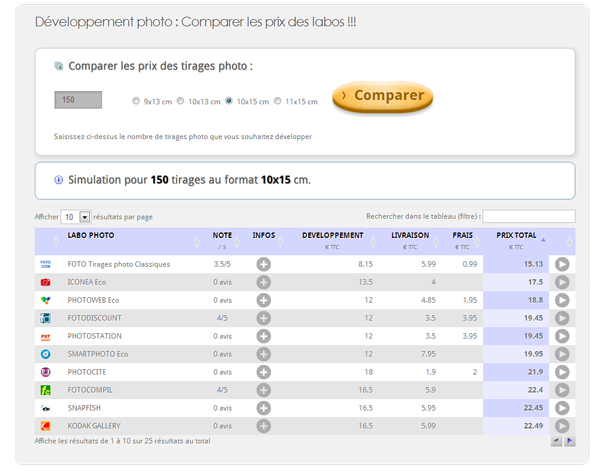600x471 pixels.
Task: Click the SMARTPHOTO Eco blue circle logo
Action: [x=46, y=354]
